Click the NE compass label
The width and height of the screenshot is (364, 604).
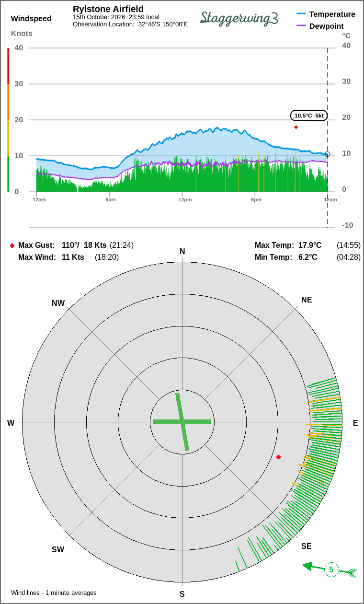(x=307, y=300)
